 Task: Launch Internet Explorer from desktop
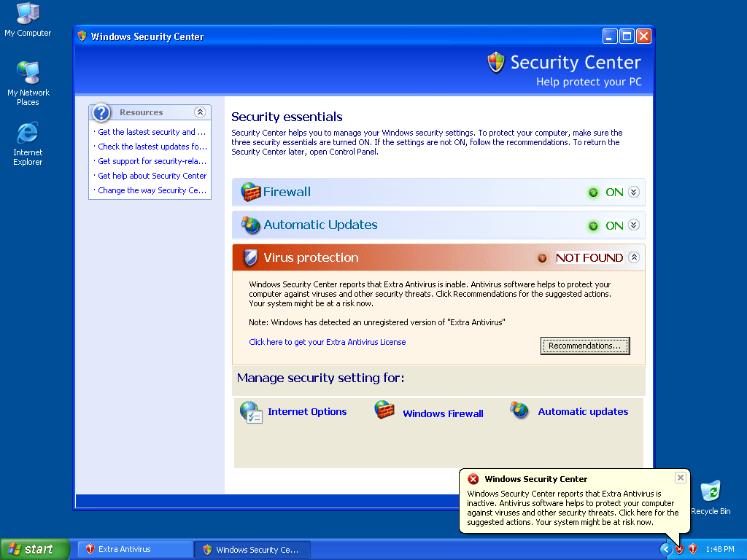click(x=28, y=133)
